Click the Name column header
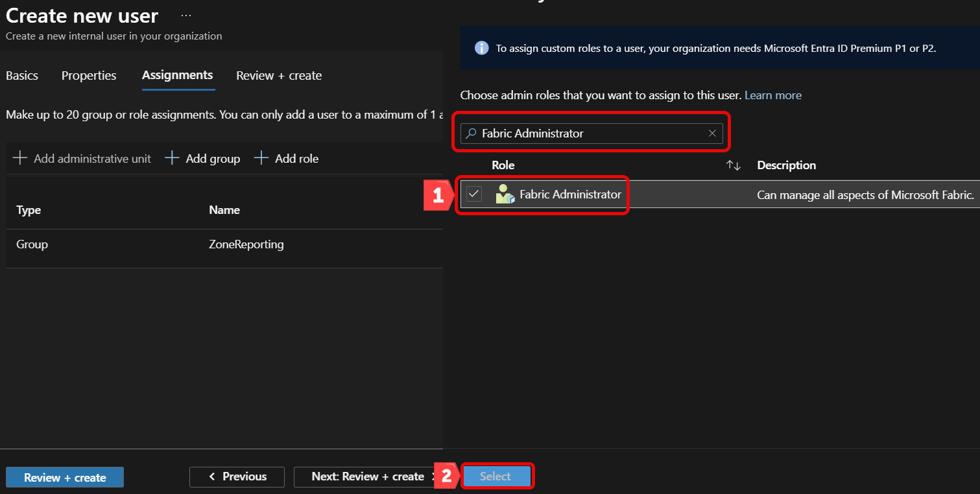Image resolution: width=980 pixels, height=494 pixels. click(x=224, y=210)
